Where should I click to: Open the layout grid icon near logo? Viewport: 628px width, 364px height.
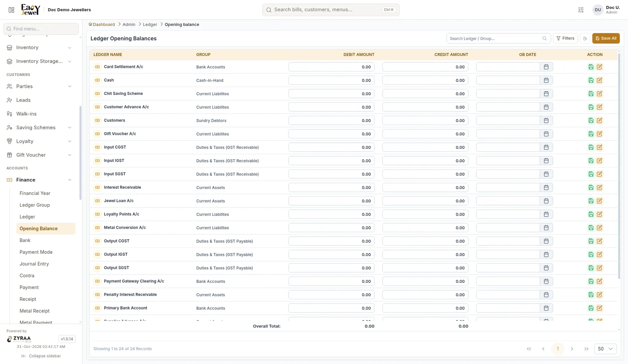point(11,10)
